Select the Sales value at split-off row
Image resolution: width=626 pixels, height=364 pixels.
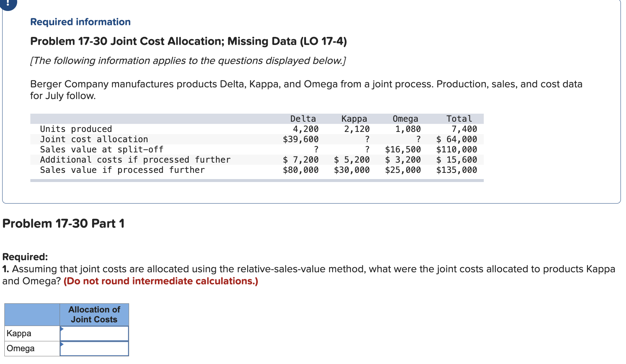[101, 149]
